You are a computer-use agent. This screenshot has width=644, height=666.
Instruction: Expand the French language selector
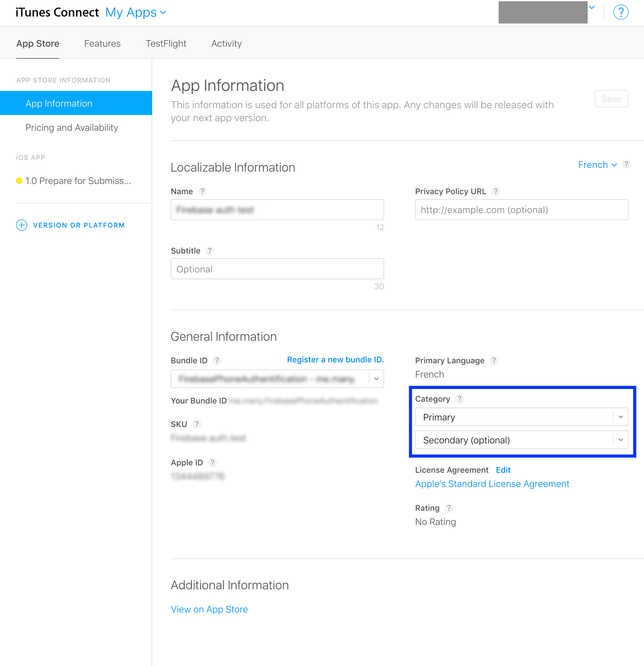click(597, 165)
